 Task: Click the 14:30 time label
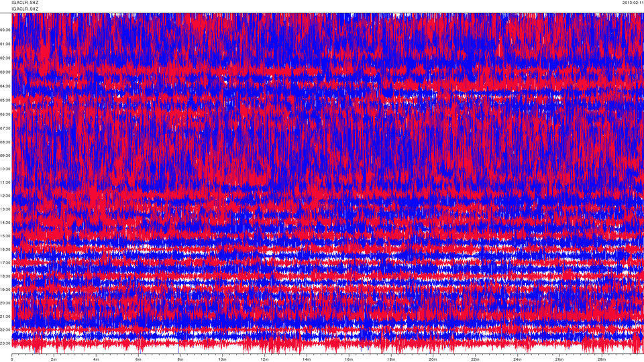(x=5, y=223)
